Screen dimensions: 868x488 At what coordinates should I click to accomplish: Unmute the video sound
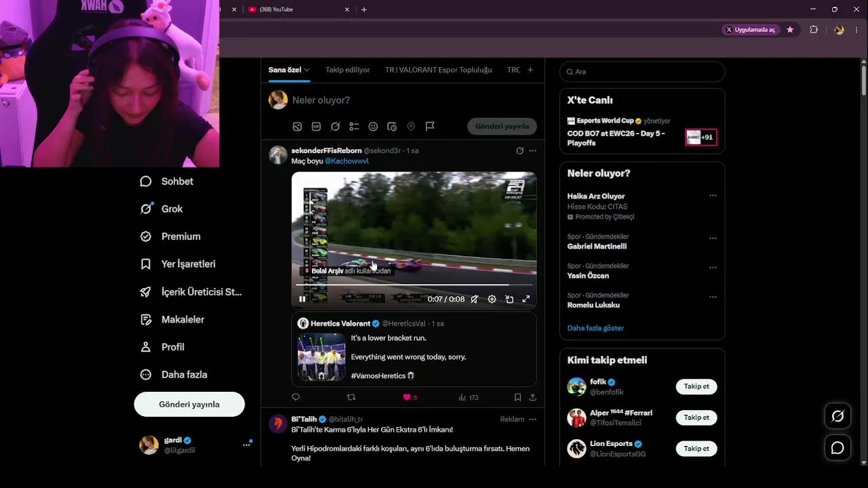tap(475, 299)
